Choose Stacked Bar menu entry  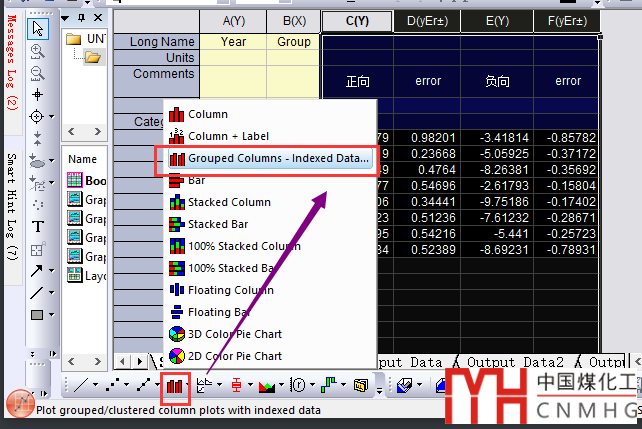coord(270,224)
